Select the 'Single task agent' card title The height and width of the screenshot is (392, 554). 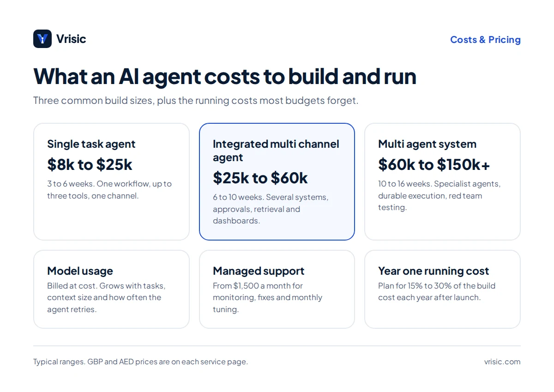[x=91, y=144]
